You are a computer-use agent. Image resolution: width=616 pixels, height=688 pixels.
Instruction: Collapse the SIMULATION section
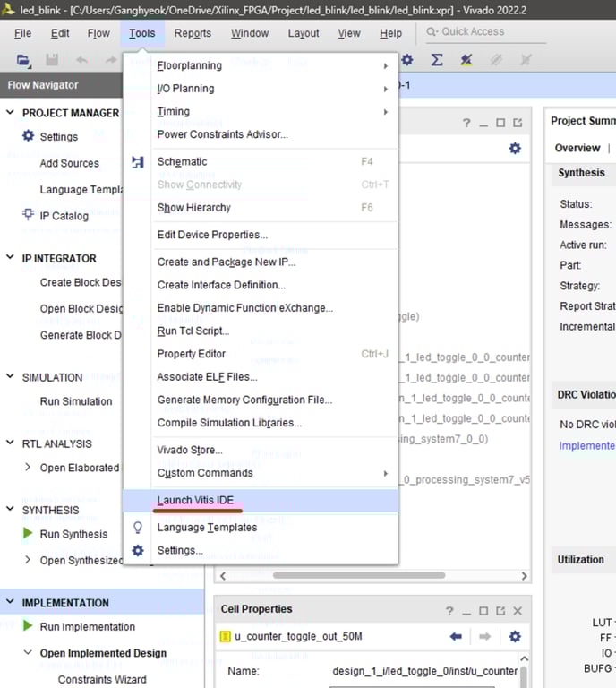[10, 376]
